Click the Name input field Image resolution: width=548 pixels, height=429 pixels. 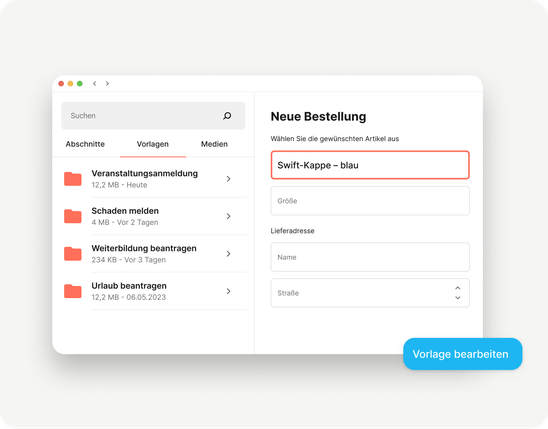tap(370, 257)
